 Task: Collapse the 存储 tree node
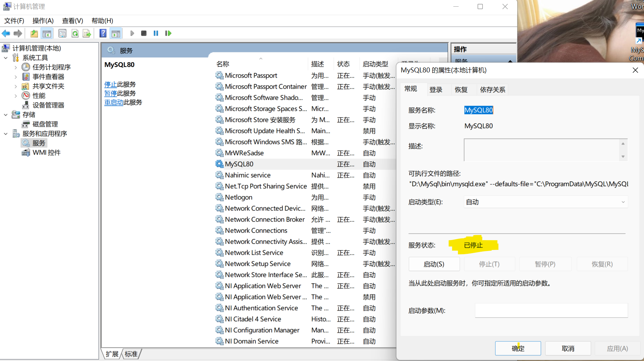(6, 115)
